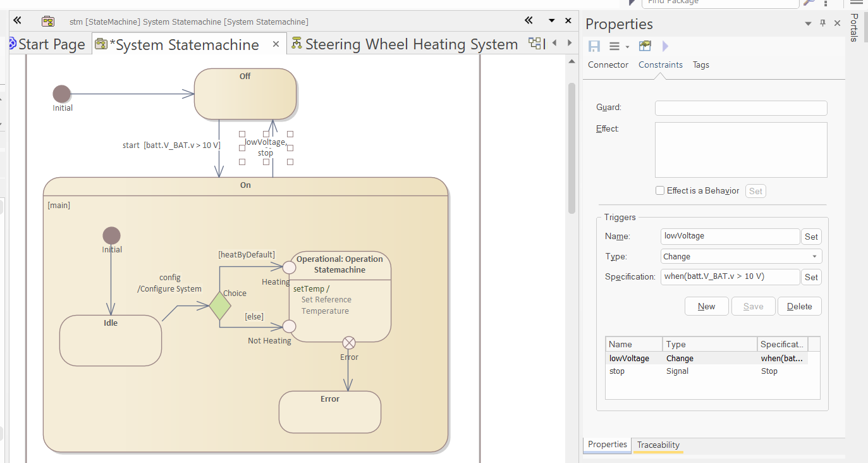The height and width of the screenshot is (463, 868).
Task: Click the search magnifier beside Find Package
Action: point(809,3)
